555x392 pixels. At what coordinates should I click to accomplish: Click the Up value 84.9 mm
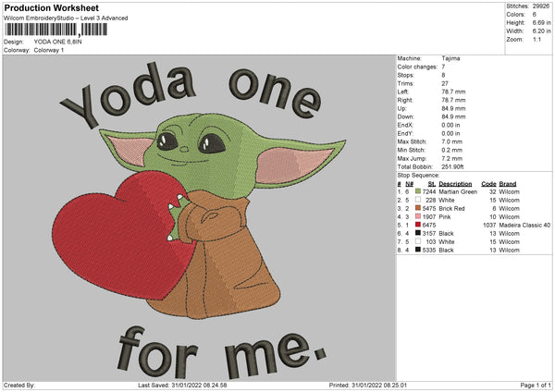point(453,108)
